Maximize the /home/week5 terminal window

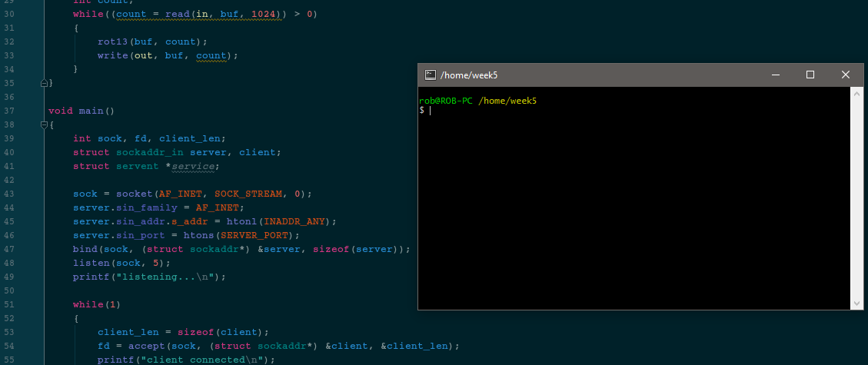(x=810, y=75)
